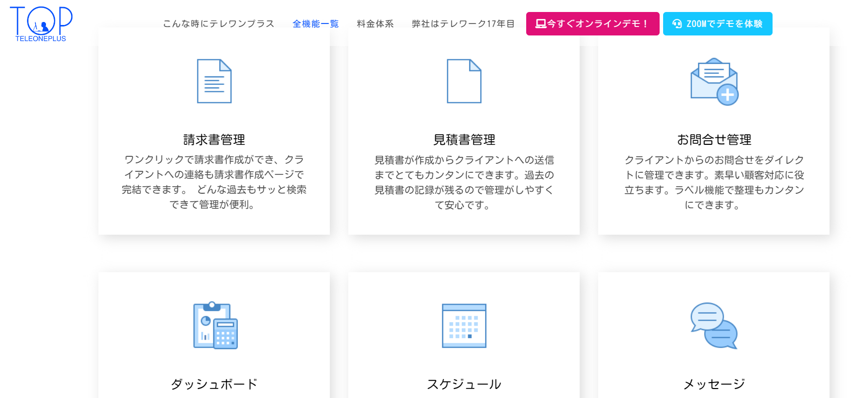Open the TOP TELEONEPLUS logo home link

tap(41, 24)
